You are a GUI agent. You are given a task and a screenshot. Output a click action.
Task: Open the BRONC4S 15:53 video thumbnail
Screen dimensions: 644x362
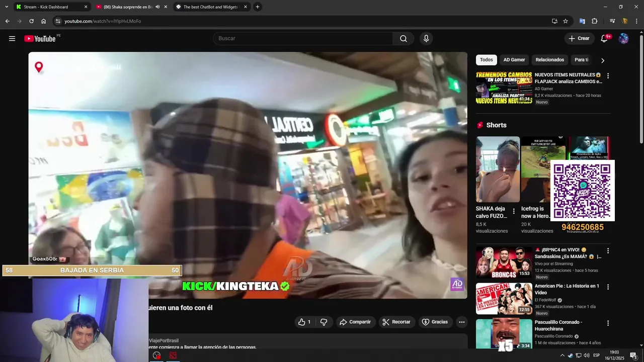pos(504,262)
